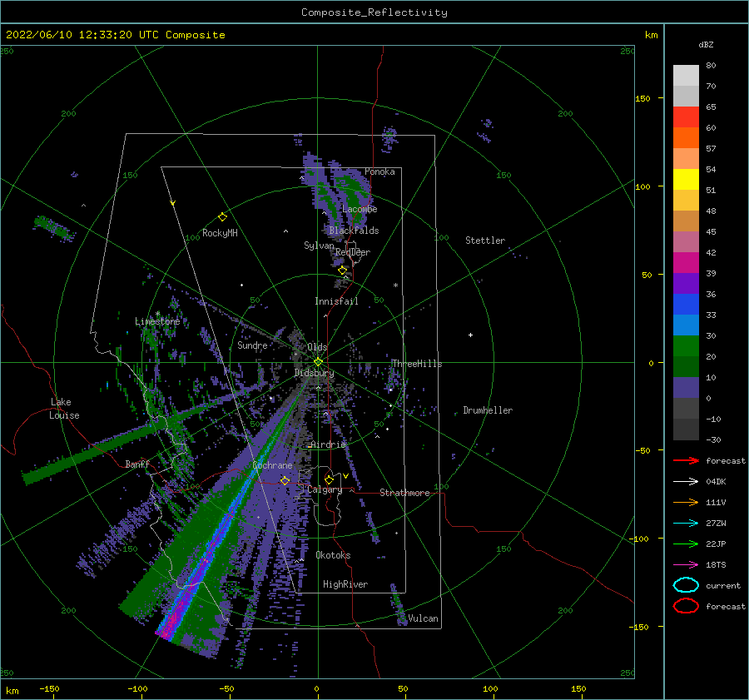Click the Stettler label

[485, 241]
